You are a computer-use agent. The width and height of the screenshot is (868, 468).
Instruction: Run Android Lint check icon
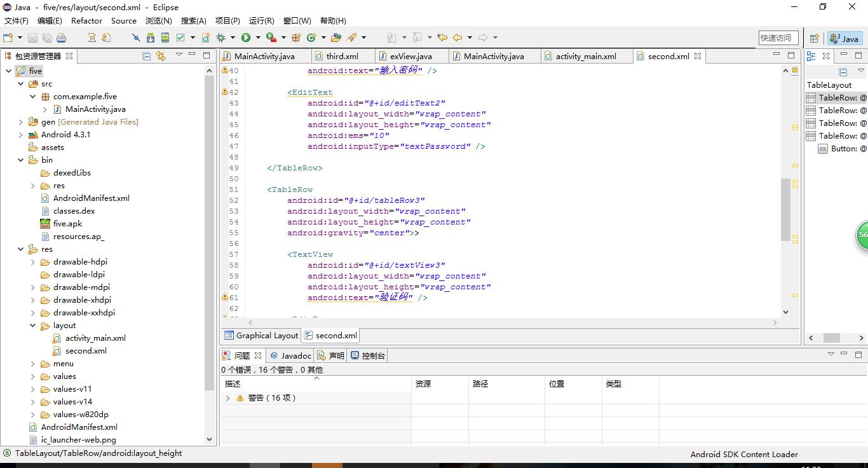coord(180,38)
